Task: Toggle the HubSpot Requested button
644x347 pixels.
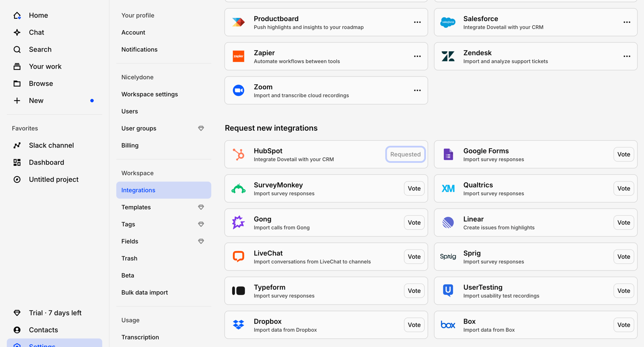Action: (x=405, y=154)
